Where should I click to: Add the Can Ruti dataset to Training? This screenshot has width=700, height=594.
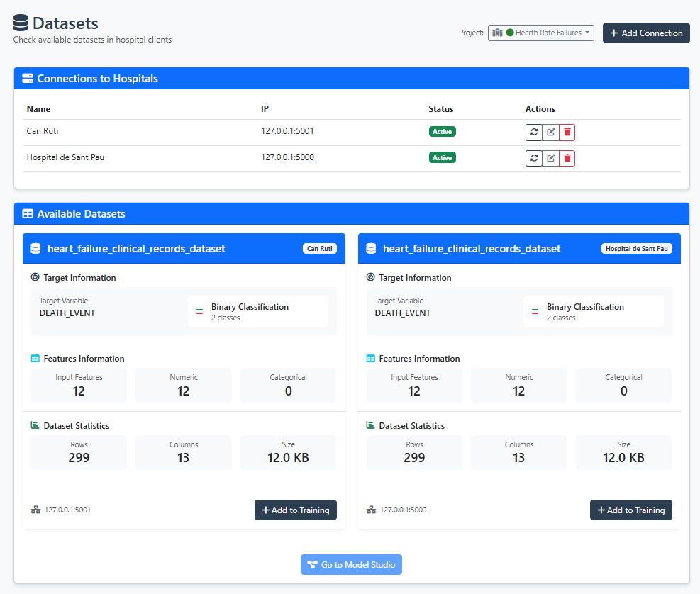point(296,510)
